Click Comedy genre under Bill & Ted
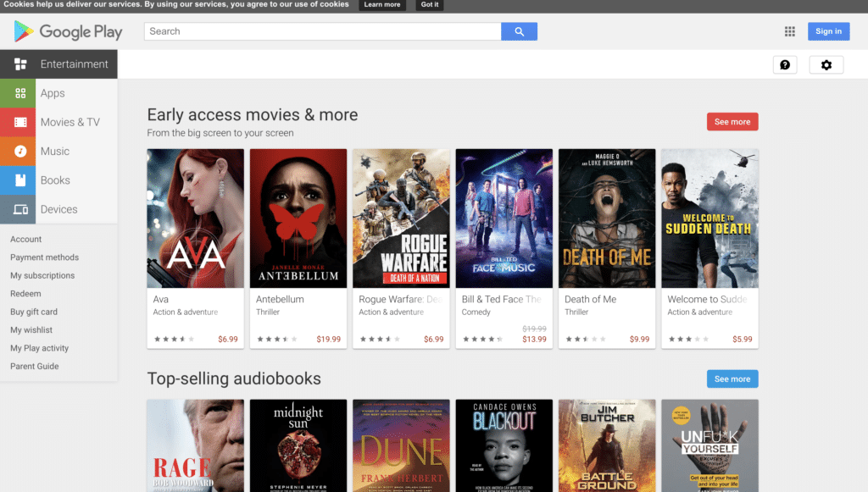 [476, 312]
